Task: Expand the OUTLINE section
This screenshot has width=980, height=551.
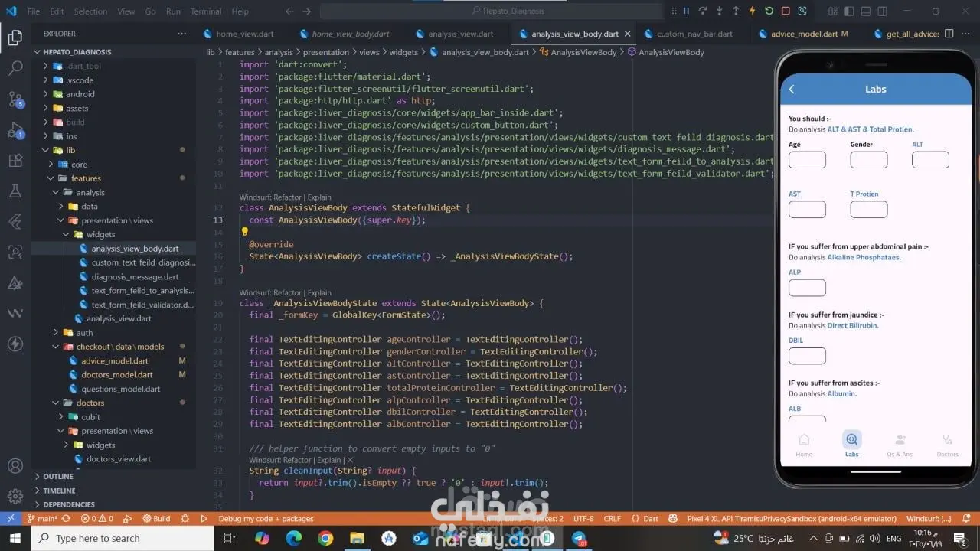Action: tap(58, 476)
